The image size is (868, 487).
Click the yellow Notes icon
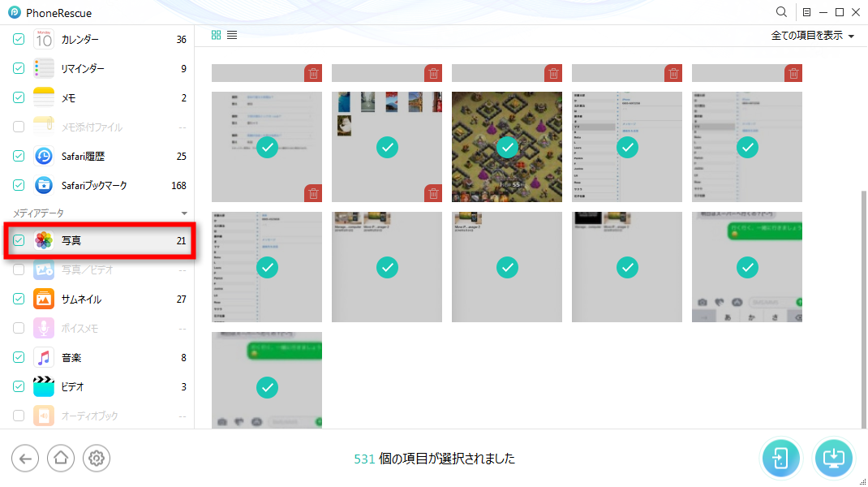tap(44, 97)
